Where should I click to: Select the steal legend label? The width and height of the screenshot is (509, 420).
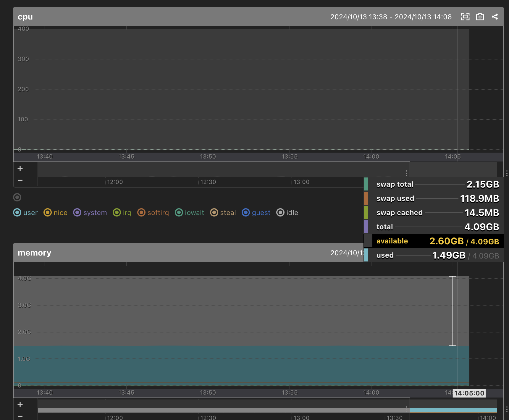click(223, 212)
